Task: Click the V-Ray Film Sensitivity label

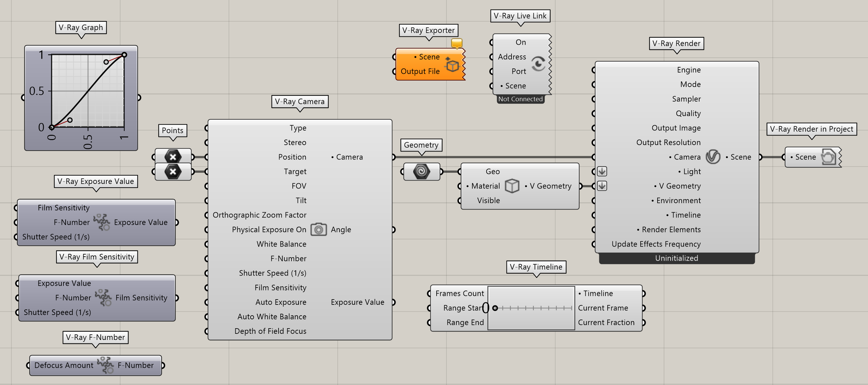Action: 97,257
